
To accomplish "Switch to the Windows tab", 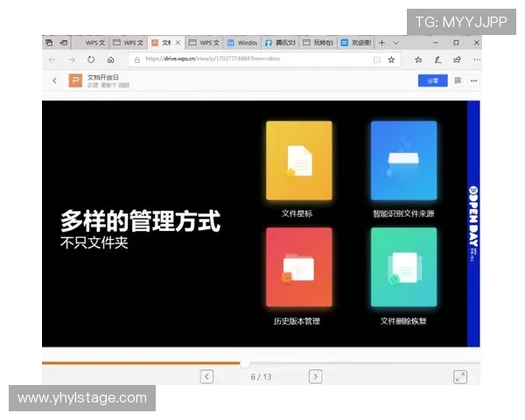I will point(242,43).
